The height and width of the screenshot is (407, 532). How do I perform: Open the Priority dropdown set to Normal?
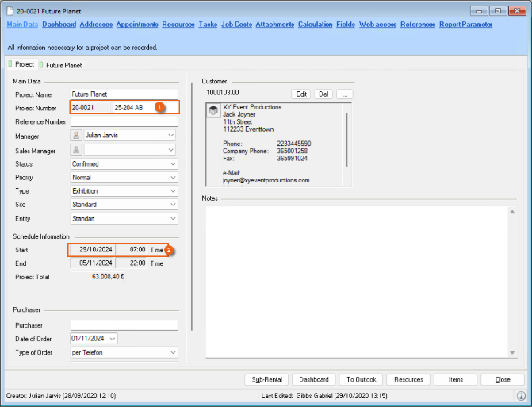(x=171, y=177)
